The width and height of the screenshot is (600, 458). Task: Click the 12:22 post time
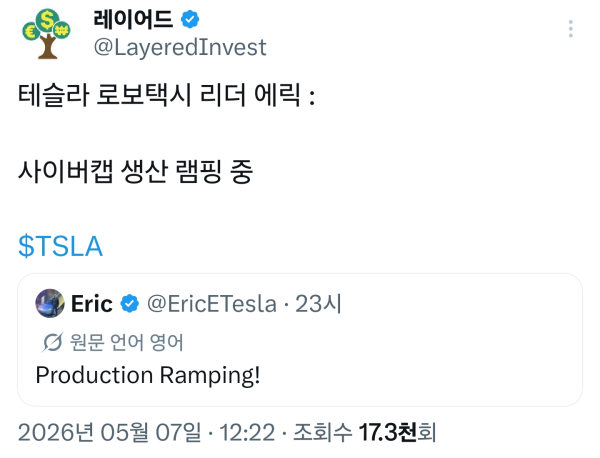247,432
